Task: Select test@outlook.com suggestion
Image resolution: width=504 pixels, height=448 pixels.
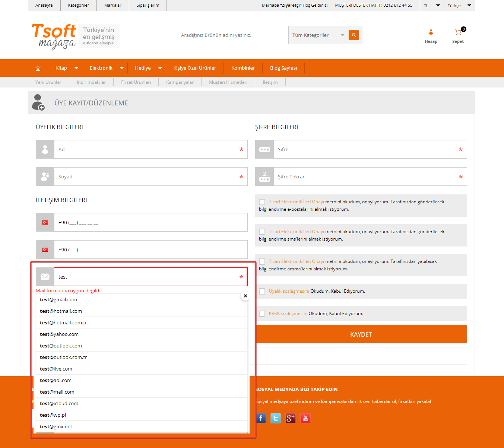Action: click(142, 346)
